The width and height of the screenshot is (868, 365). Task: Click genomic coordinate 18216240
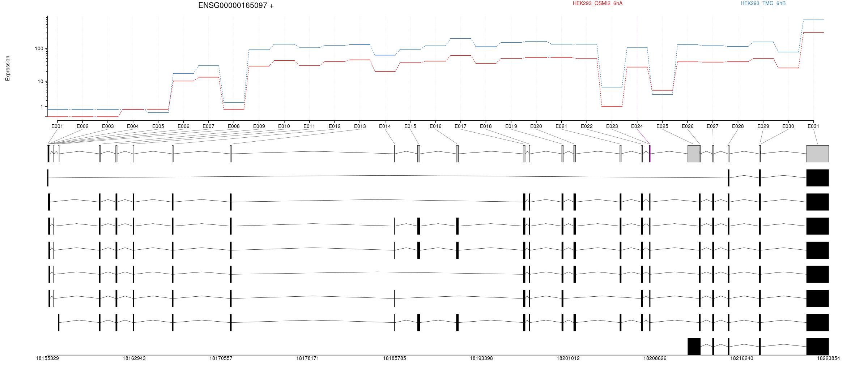coord(742,358)
